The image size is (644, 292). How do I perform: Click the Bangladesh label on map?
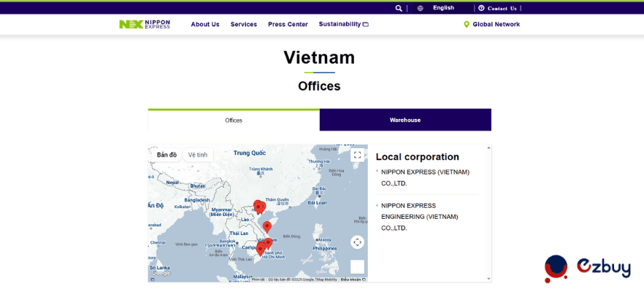[197, 199]
